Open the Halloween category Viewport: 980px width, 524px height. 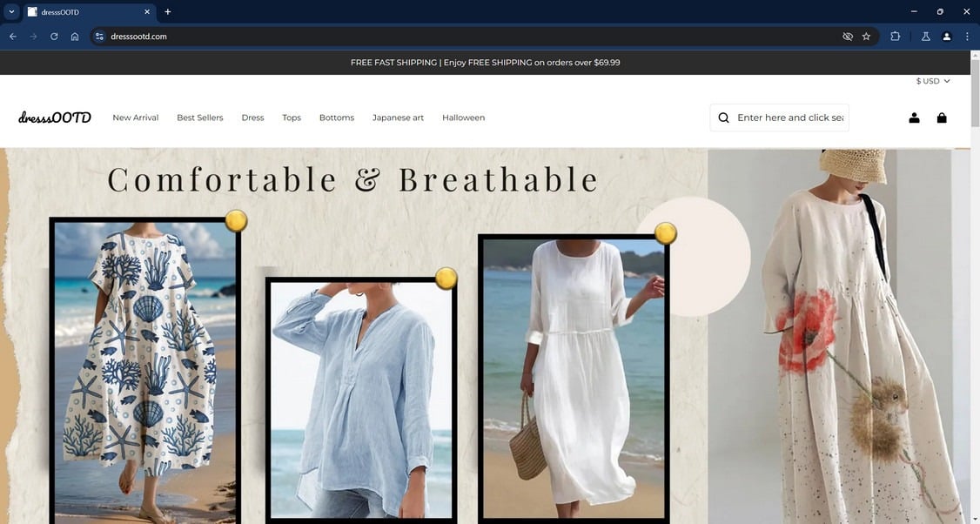tap(463, 118)
